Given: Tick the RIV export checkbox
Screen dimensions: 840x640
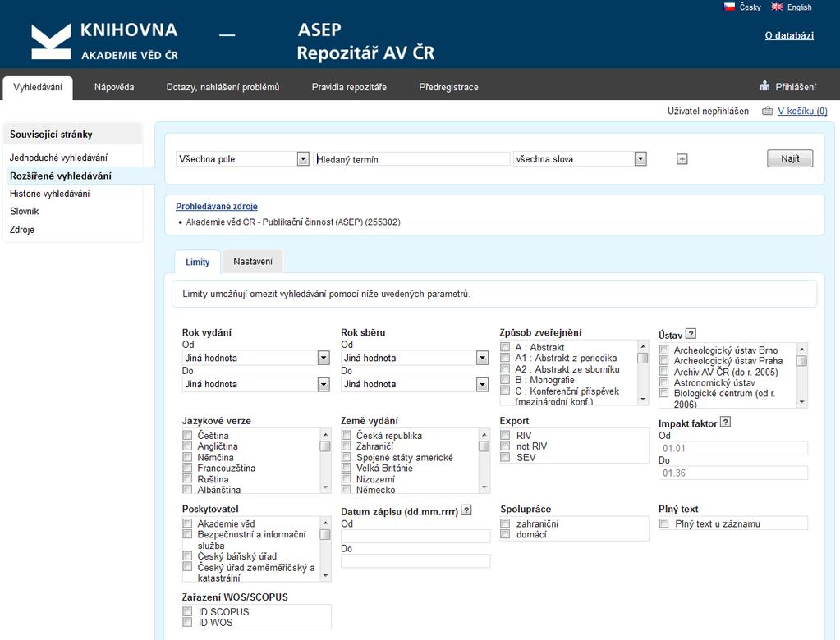Looking at the screenshot, I should click(505, 435).
